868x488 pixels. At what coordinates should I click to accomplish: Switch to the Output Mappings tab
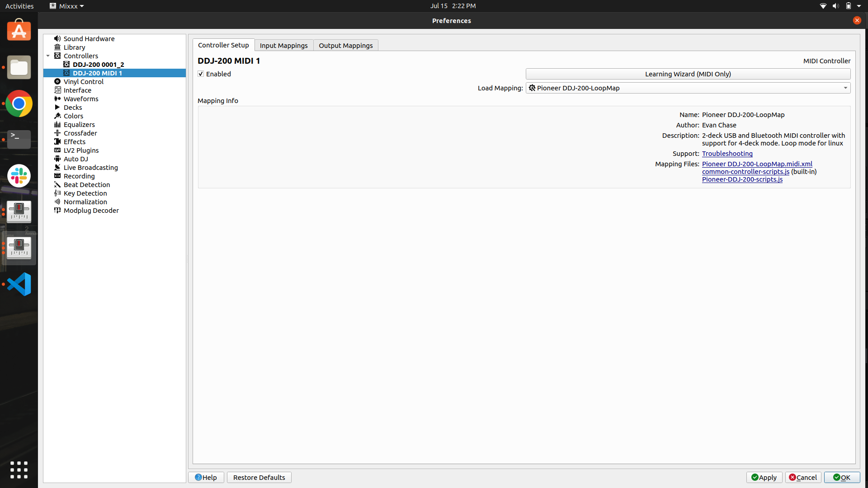point(345,45)
